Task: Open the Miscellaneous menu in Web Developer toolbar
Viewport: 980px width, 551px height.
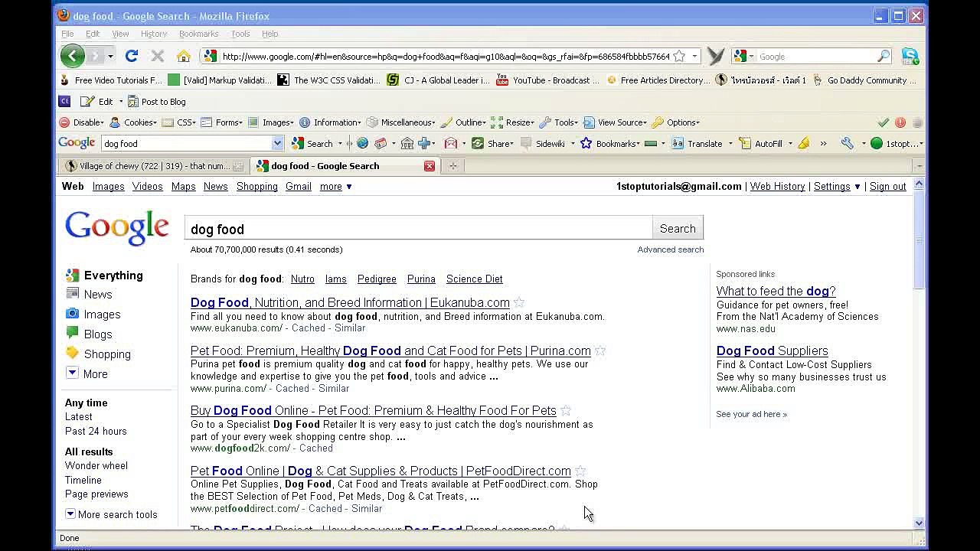Action: pos(401,122)
